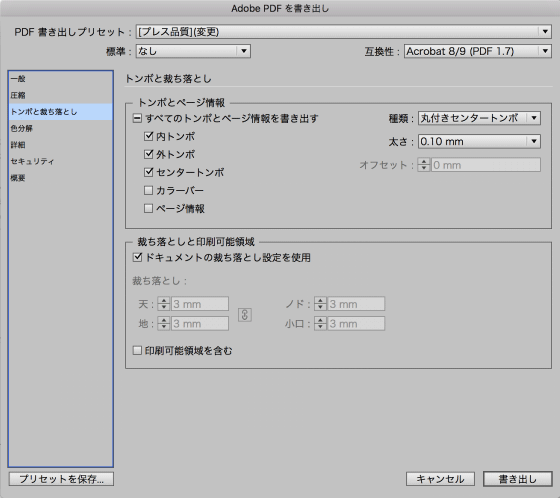Open the 互換性 Acrobat 8/9 dropdown
This screenshot has width=560, height=498.
[x=478, y=51]
